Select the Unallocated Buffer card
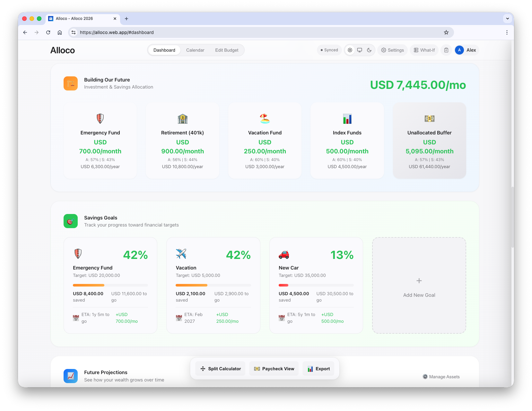The height and width of the screenshot is (411, 532). [x=429, y=141]
